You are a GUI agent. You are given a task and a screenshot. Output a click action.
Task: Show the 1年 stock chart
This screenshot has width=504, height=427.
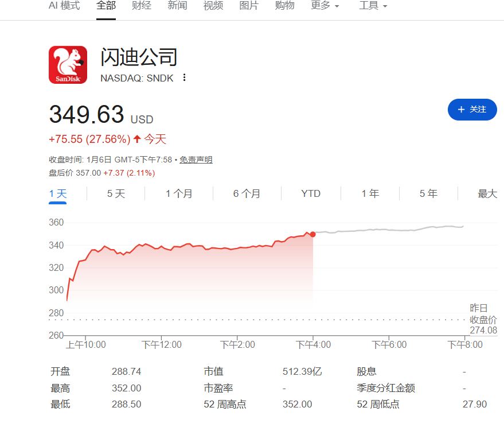point(370,193)
